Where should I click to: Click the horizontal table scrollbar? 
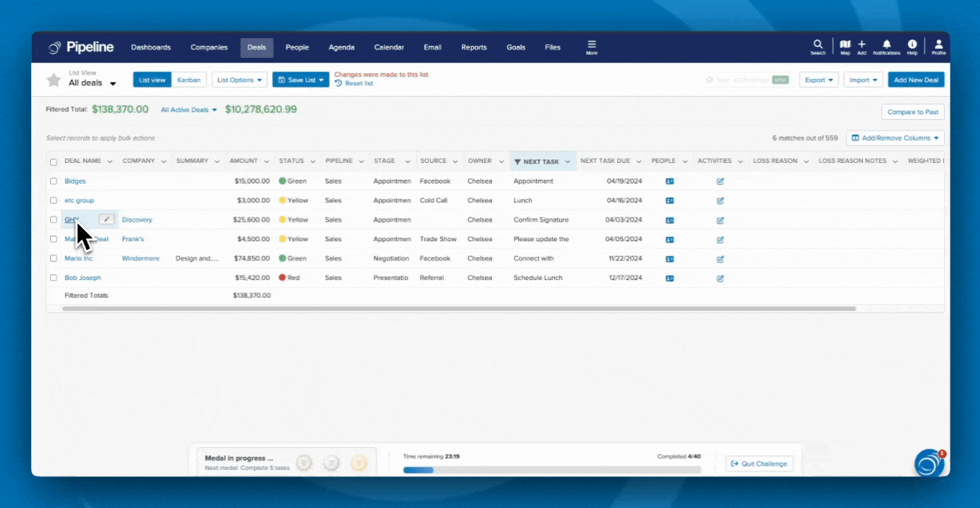(458, 308)
